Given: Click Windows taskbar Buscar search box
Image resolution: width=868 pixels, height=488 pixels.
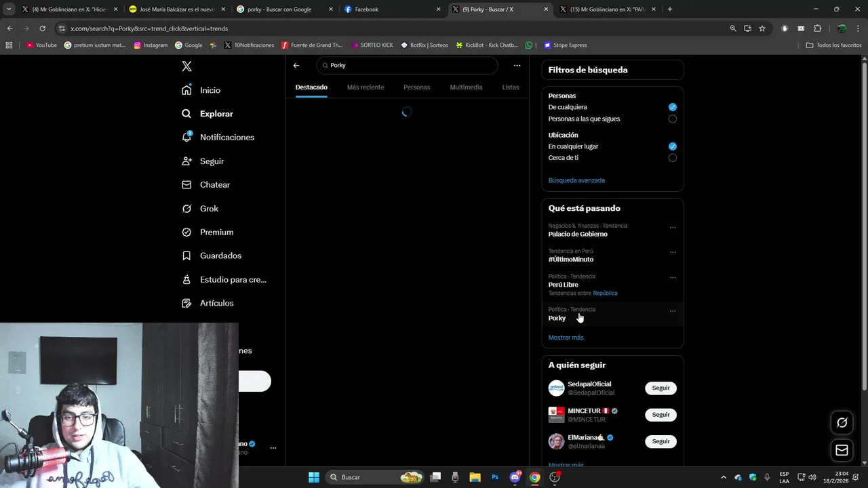Looking at the screenshot, I should tap(375, 477).
